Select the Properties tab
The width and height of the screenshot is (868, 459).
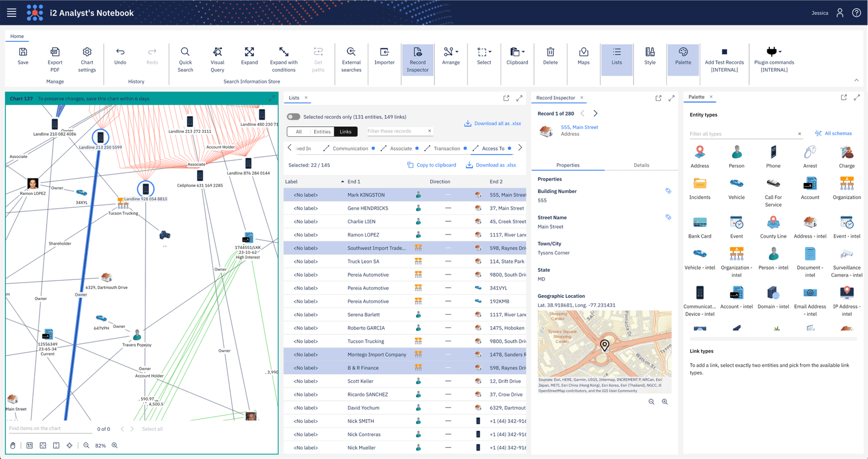pyautogui.click(x=568, y=165)
